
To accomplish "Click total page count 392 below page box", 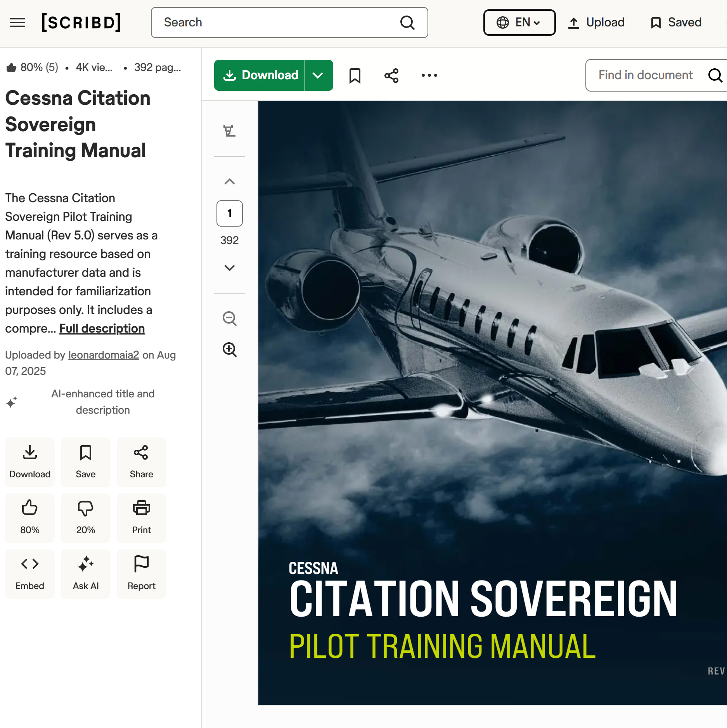I will [230, 240].
